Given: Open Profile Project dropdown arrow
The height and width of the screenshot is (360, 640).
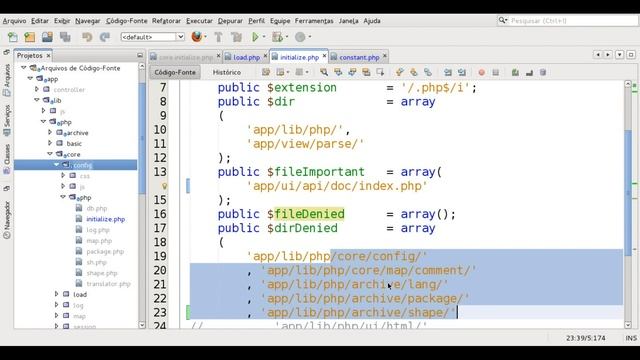Looking at the screenshot, I should pos(310,37).
